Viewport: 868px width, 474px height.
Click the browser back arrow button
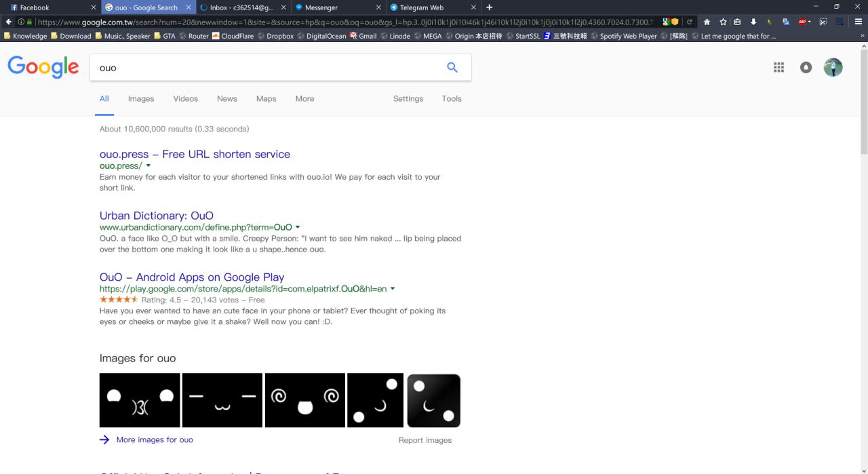tap(8, 22)
